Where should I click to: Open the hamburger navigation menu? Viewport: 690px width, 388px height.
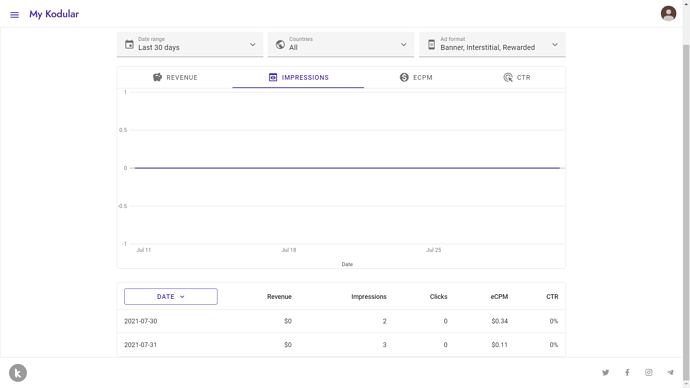click(x=15, y=15)
